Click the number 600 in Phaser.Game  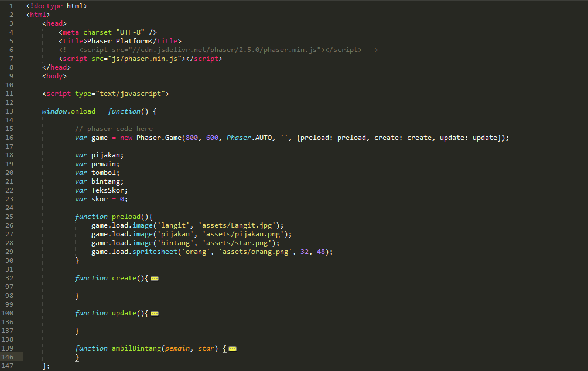pos(212,138)
